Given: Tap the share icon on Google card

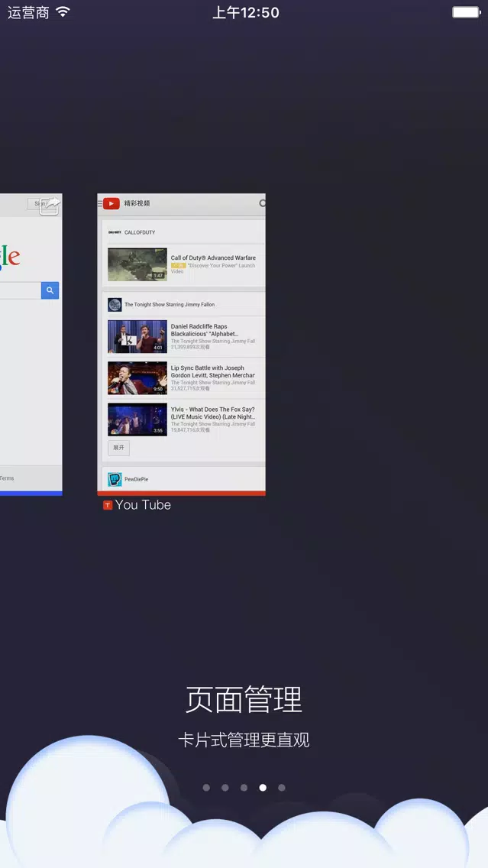Looking at the screenshot, I should 50,206.
